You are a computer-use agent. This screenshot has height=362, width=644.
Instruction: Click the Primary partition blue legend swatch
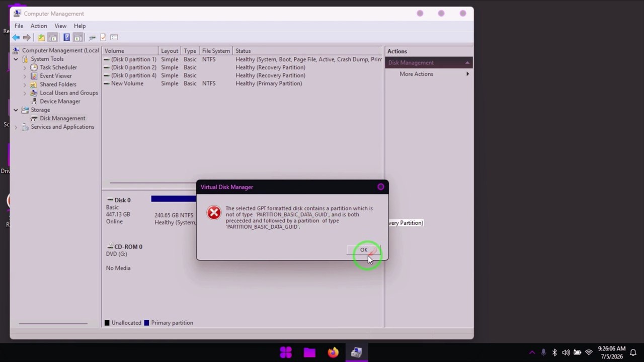click(x=146, y=323)
